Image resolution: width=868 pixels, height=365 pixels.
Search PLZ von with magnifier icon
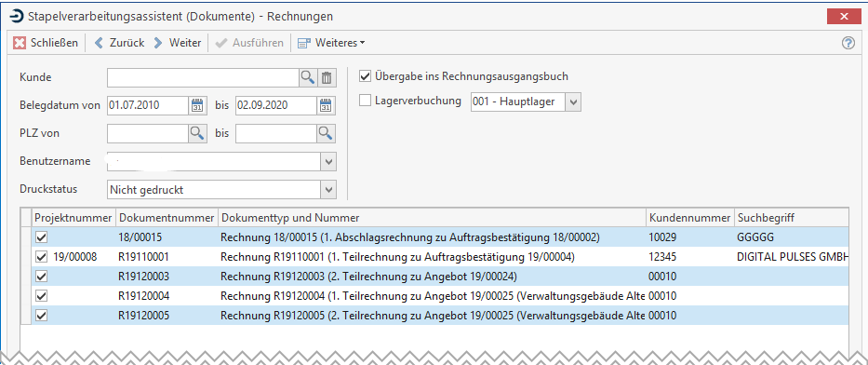click(197, 133)
